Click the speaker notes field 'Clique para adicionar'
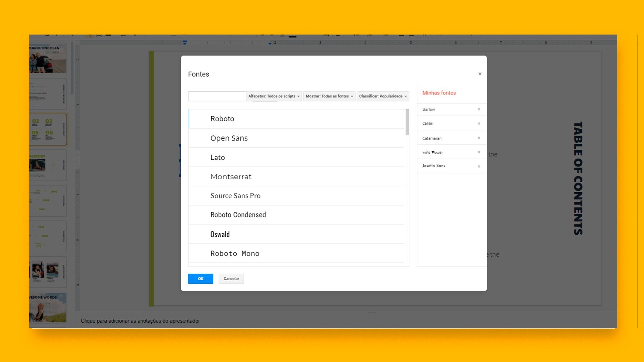The image size is (644, 362). coord(140,321)
